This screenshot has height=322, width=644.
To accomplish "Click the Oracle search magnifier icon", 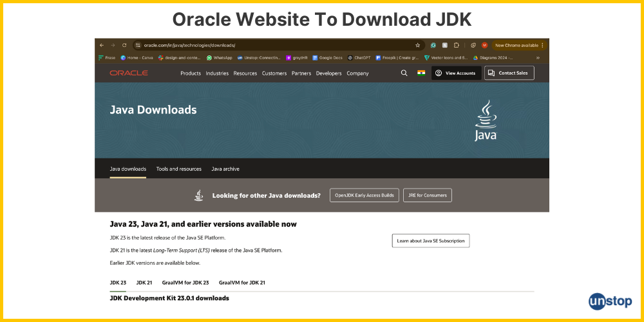I will click(x=404, y=73).
